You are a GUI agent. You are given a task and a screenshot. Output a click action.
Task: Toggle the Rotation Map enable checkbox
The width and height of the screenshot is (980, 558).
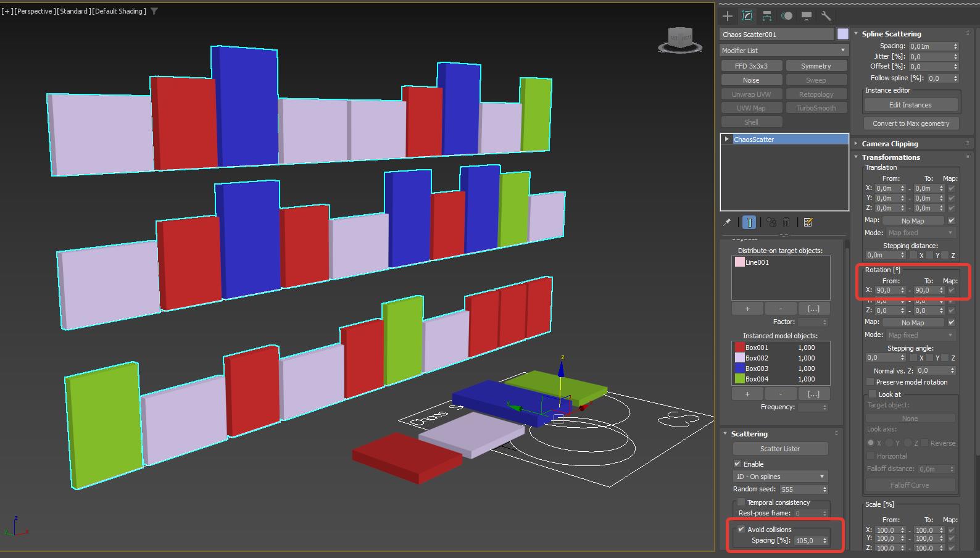(x=951, y=322)
